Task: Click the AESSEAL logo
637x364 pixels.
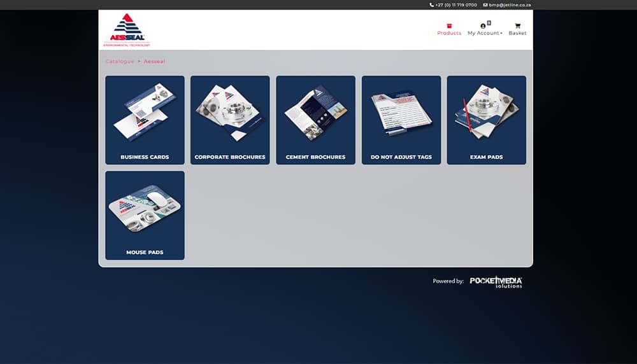Action: click(127, 30)
